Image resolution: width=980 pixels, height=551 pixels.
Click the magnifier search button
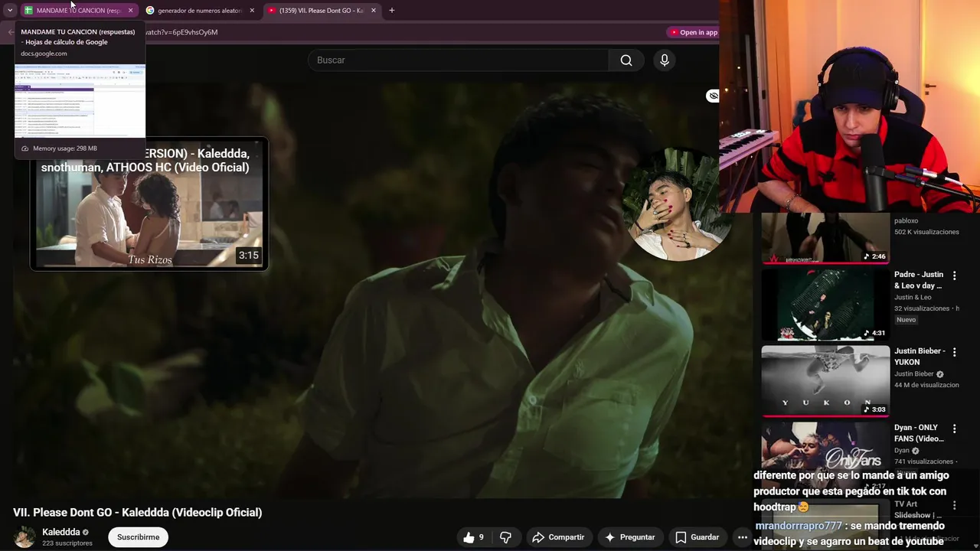coord(626,60)
